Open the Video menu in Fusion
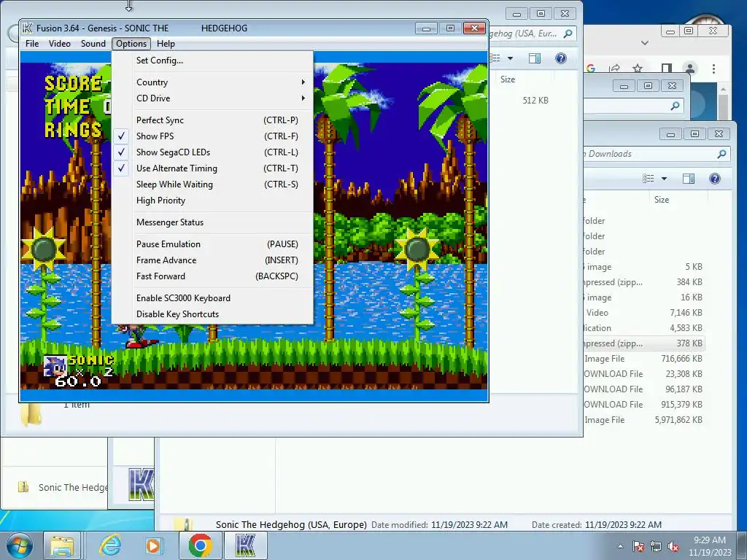The height and width of the screenshot is (560, 747). tap(60, 43)
